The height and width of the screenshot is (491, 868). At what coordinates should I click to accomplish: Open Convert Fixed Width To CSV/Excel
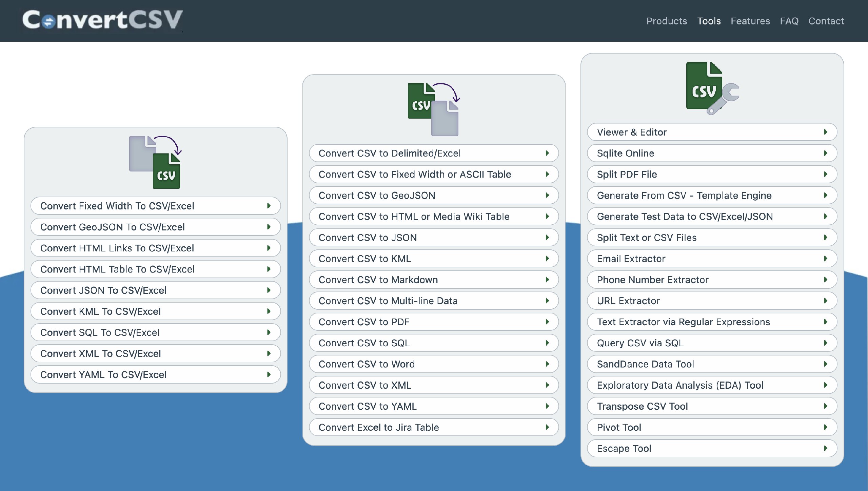click(117, 206)
